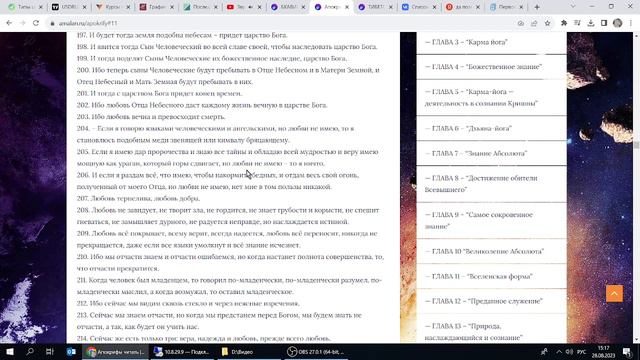Open ГЛАВА 12 – "Преданное служение"
This screenshot has height=360, width=640.
484,301
